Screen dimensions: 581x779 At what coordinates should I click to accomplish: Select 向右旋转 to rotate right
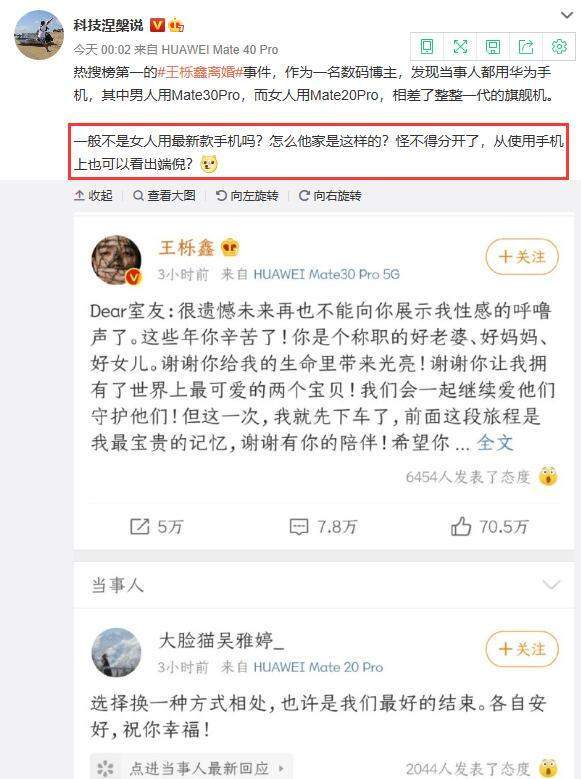pos(330,196)
